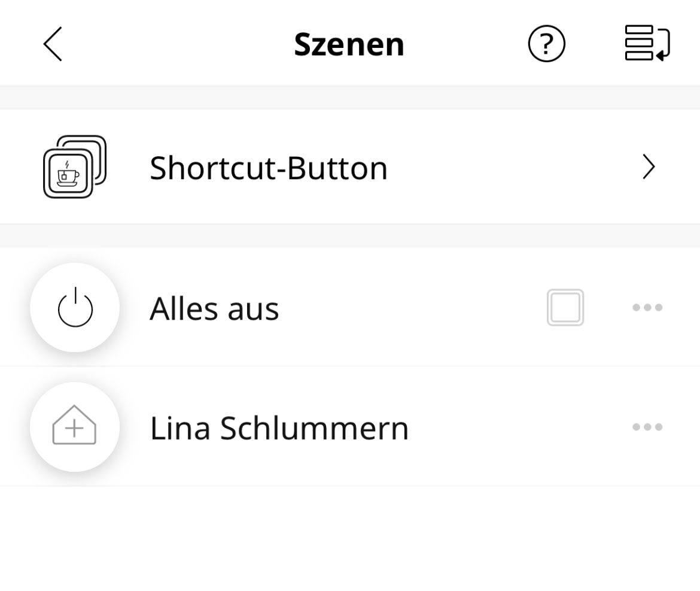700x591 pixels.
Task: Open the Shortcut-Button entry label
Action: point(269,168)
